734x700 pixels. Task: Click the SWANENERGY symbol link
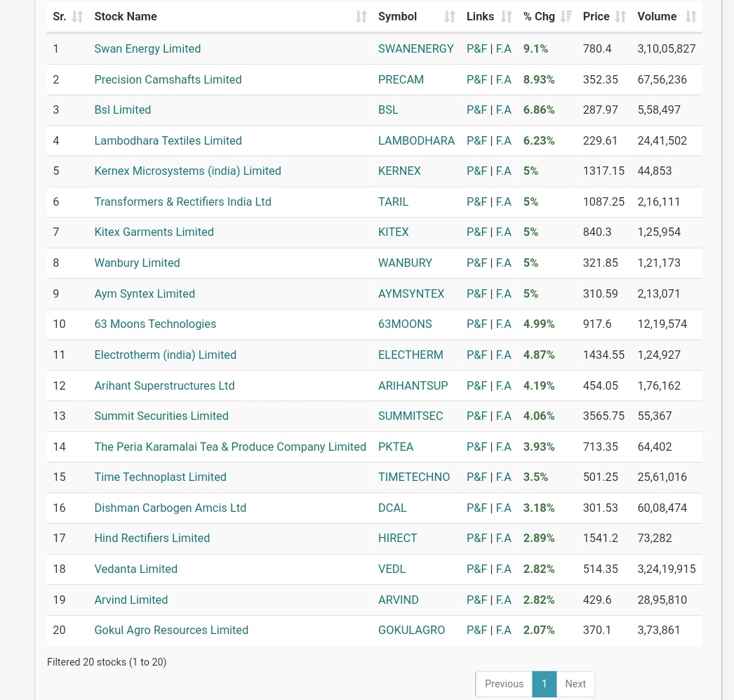(x=415, y=48)
